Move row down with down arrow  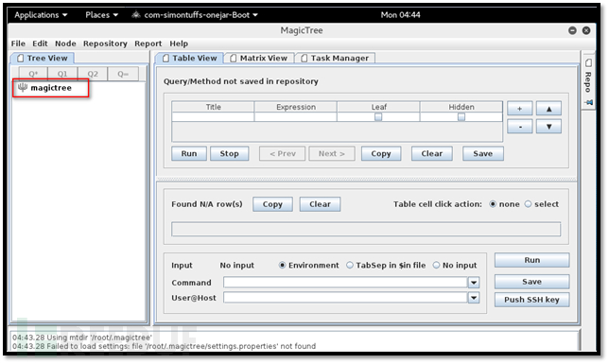tap(548, 127)
